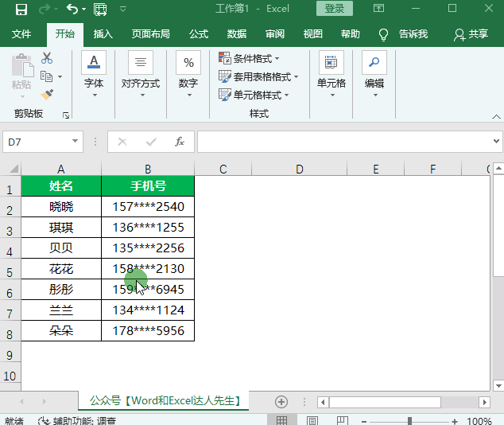The image size is (504, 425).
Task: Click the horizontal scrollbar right arrow
Action: (485, 402)
